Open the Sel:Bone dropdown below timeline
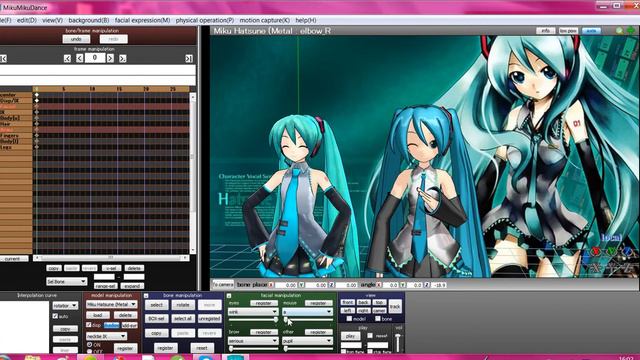640x360 pixels. click(67, 281)
